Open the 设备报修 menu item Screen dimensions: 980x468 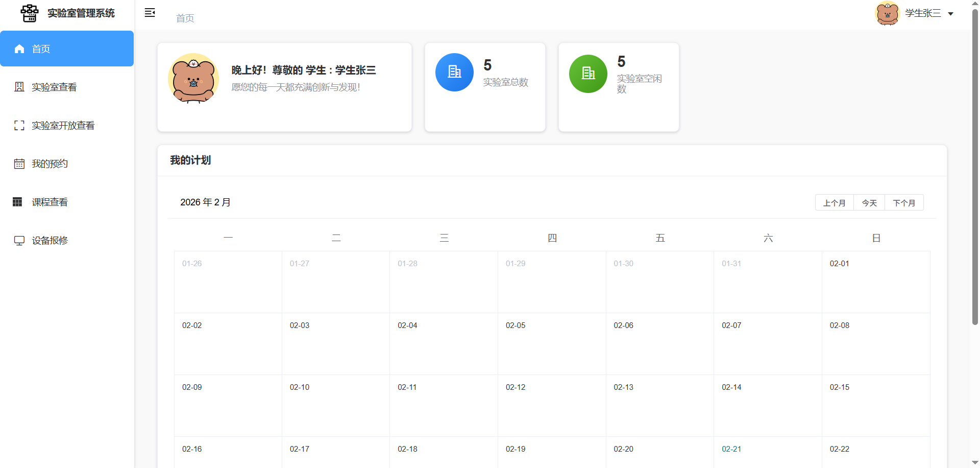tap(67, 240)
